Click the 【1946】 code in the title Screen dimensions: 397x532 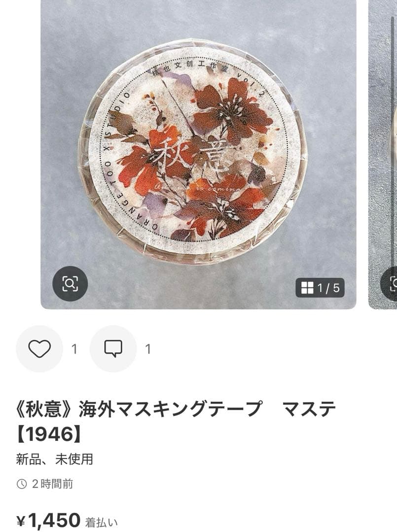(49, 434)
